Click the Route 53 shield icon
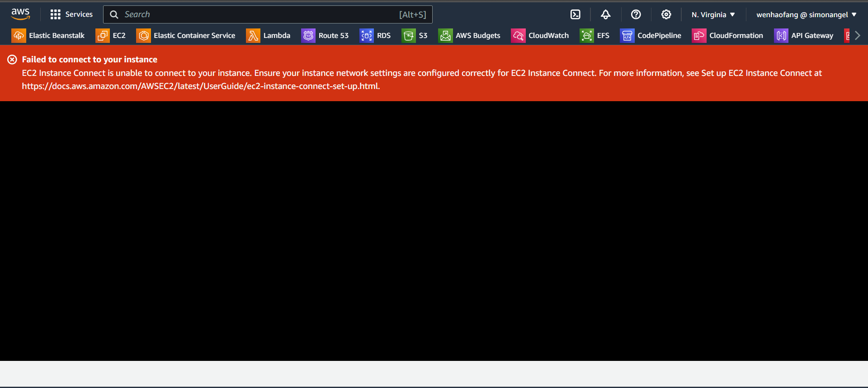This screenshot has width=868, height=388. tap(308, 35)
